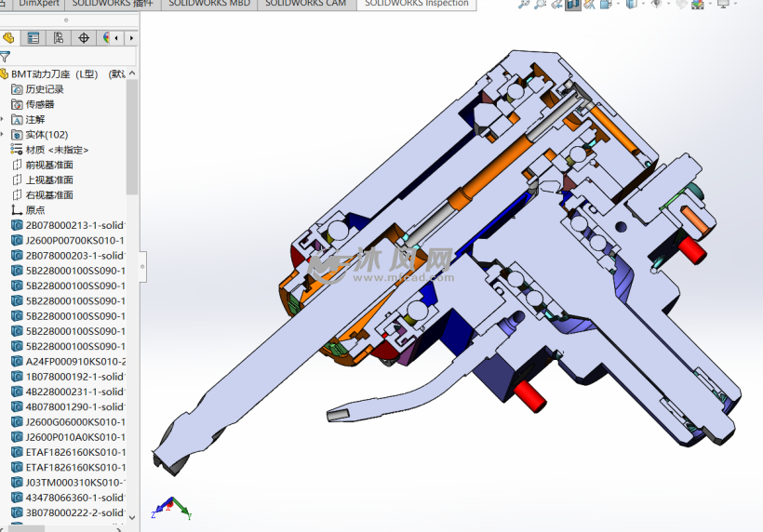The image size is (763, 532).
Task: Select the 原点 origin item
Action: [x=34, y=210]
